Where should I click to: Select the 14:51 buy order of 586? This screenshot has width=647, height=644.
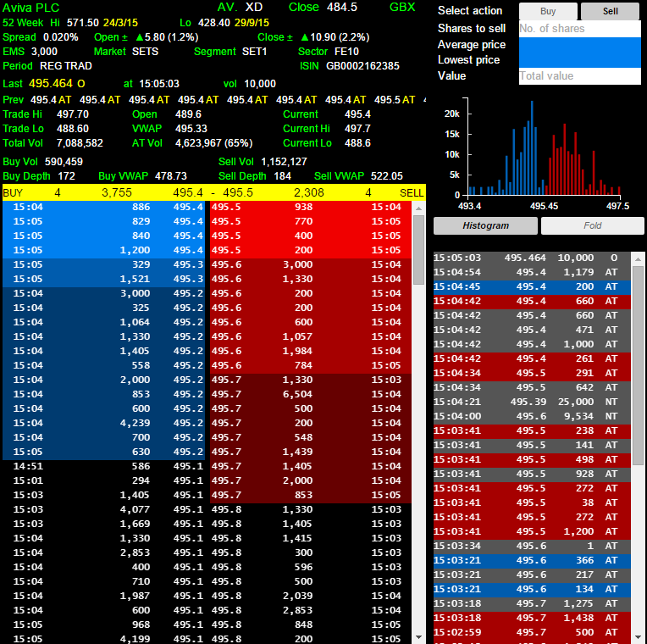tap(103, 466)
